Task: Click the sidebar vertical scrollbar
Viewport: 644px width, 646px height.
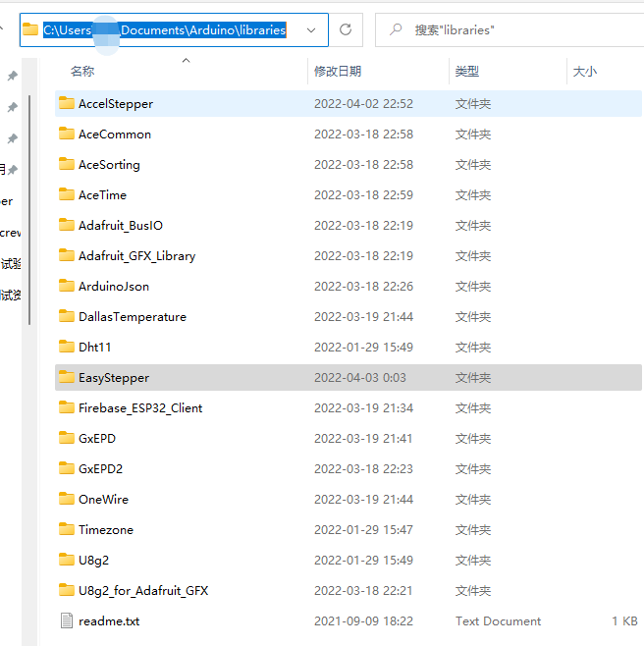Action: coord(29,210)
